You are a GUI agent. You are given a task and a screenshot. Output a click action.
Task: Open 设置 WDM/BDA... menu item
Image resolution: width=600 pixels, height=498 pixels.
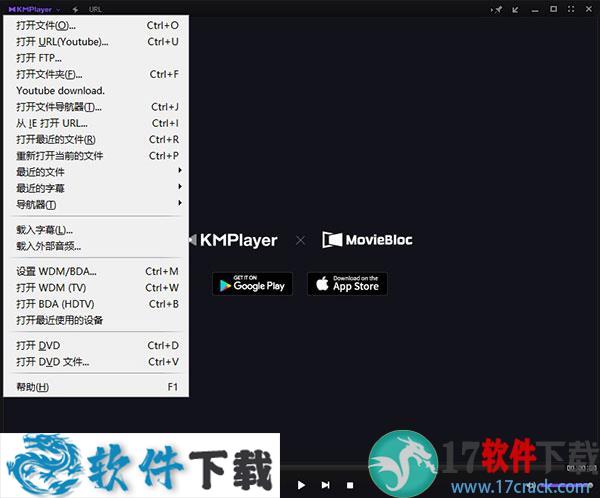[96, 271]
